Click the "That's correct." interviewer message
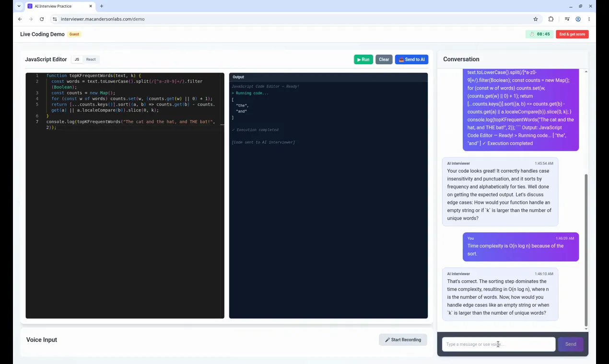 tap(500, 295)
